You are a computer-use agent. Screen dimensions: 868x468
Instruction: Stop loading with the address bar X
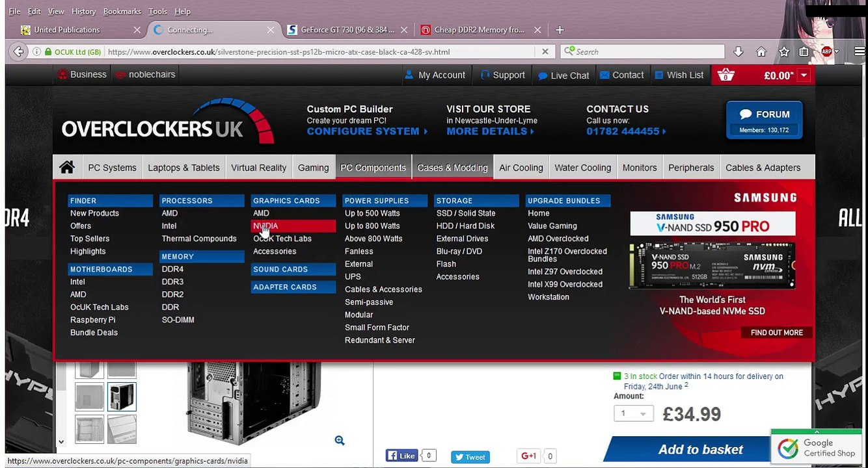coord(545,52)
